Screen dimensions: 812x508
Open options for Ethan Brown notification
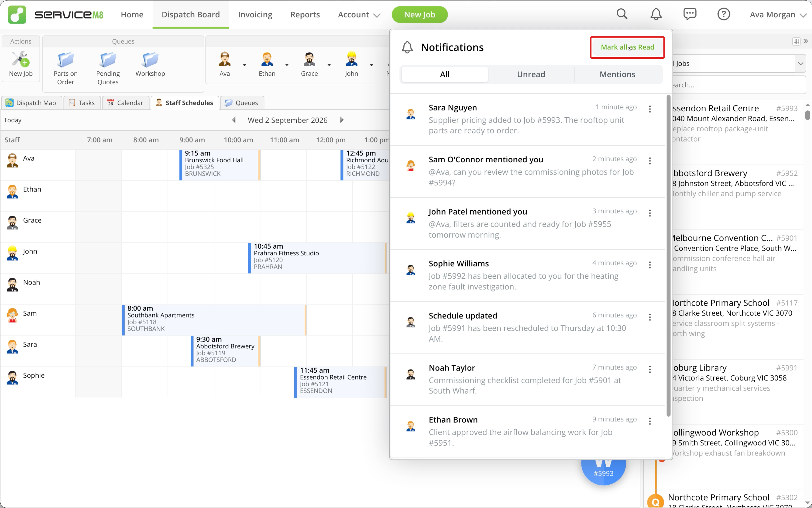coord(650,421)
